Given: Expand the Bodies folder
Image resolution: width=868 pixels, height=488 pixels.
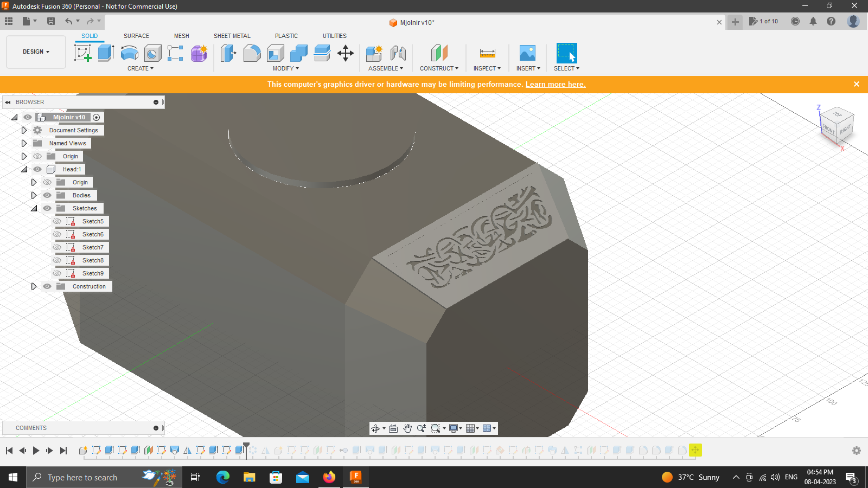Looking at the screenshot, I should tap(34, 195).
